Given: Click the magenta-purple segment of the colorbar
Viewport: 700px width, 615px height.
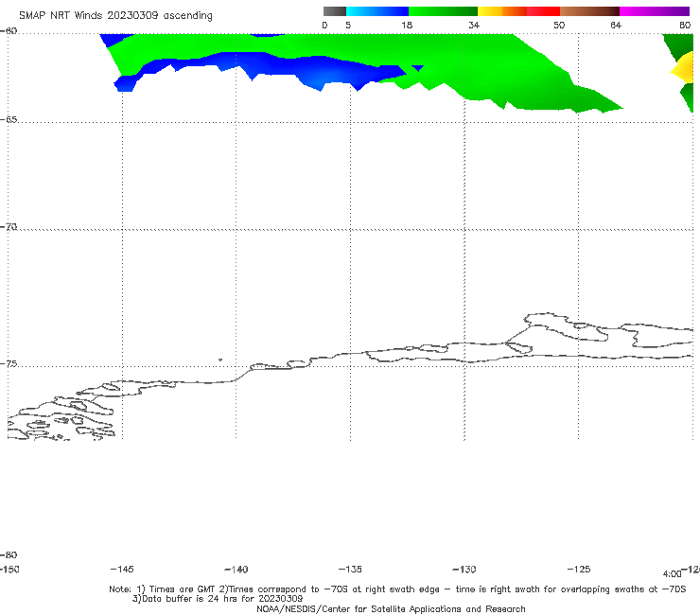Looking at the screenshot, I should coord(655,11).
